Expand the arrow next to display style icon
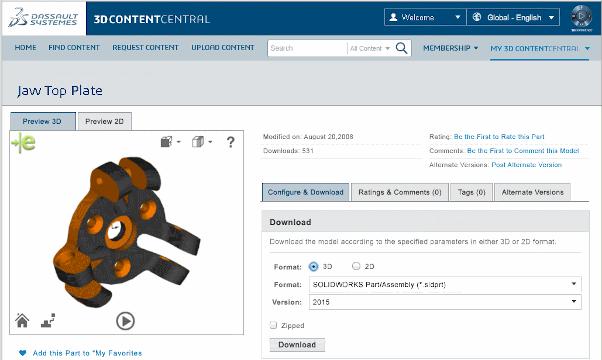 coord(179,142)
